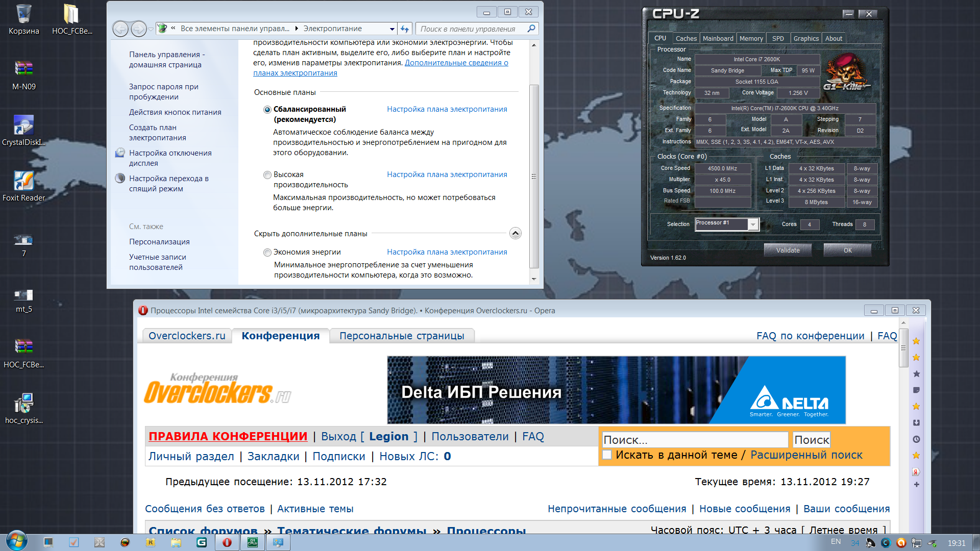Check Искать в данной теме checkbox
Viewport: 980px width, 551px height.
tap(607, 455)
